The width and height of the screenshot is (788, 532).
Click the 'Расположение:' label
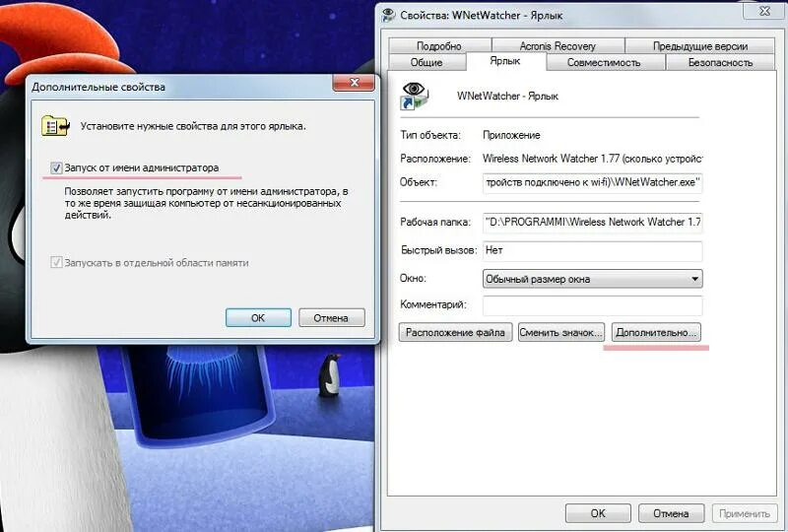point(435,159)
